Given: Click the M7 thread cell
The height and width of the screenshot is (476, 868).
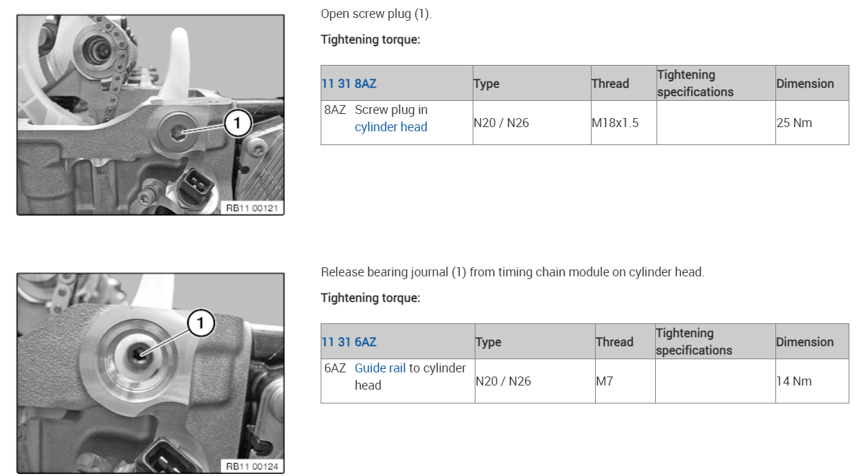Looking at the screenshot, I should coord(605,381).
